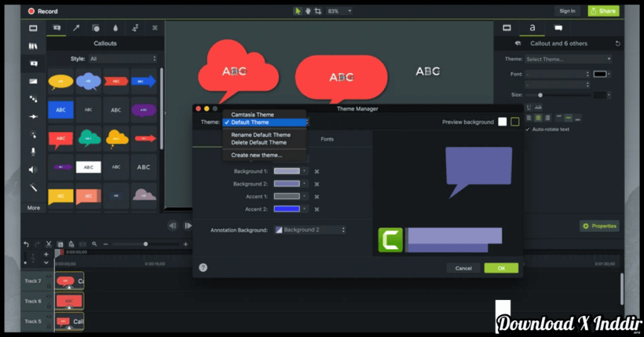The width and height of the screenshot is (644, 337).
Task: Click the Paste icon in timeline toolbar
Action: tap(71, 244)
